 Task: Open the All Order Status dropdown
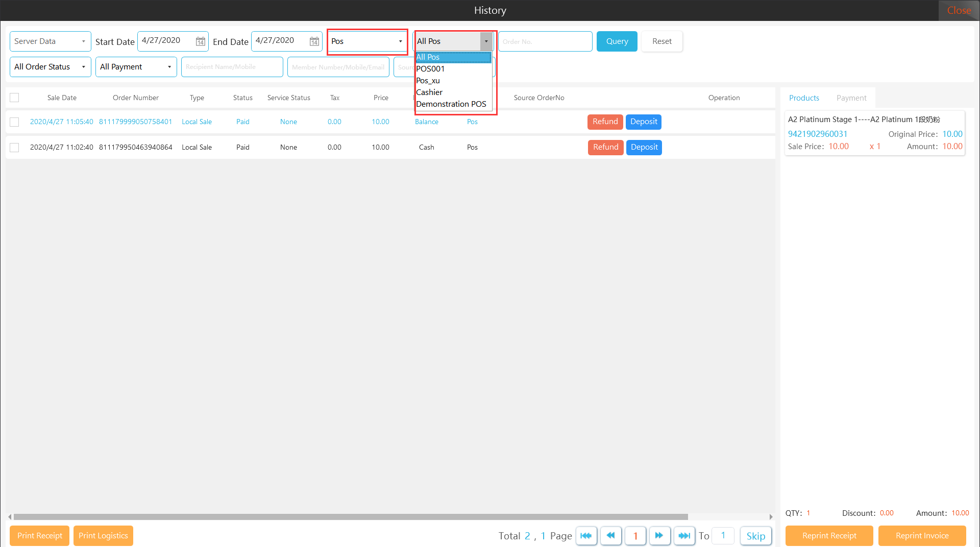click(x=50, y=67)
